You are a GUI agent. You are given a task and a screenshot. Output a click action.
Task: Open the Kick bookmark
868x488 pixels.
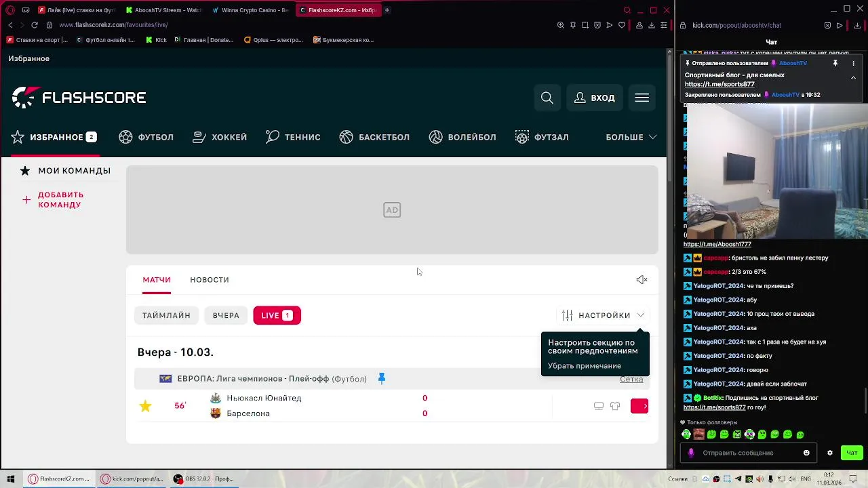pyautogui.click(x=156, y=40)
